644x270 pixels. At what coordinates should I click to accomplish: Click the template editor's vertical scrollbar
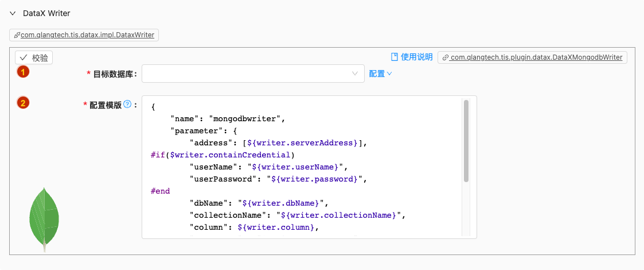[x=466, y=141]
